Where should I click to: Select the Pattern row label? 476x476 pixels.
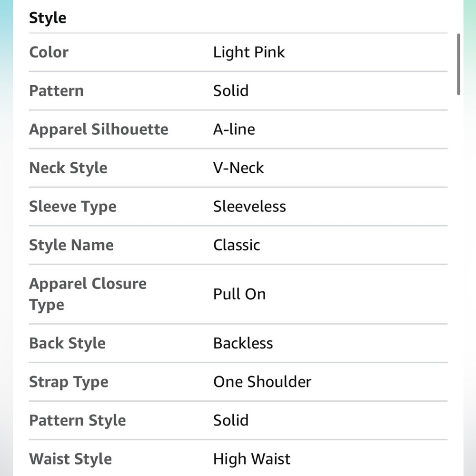click(x=57, y=91)
